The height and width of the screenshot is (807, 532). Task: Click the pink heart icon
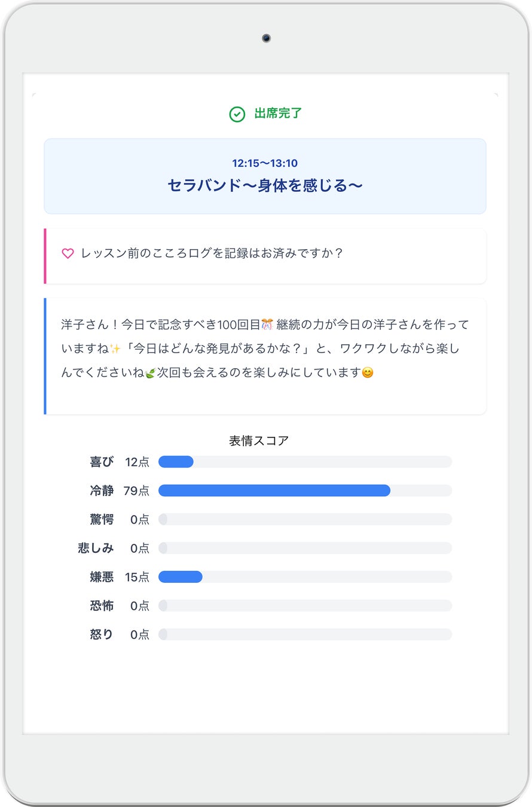point(68,253)
